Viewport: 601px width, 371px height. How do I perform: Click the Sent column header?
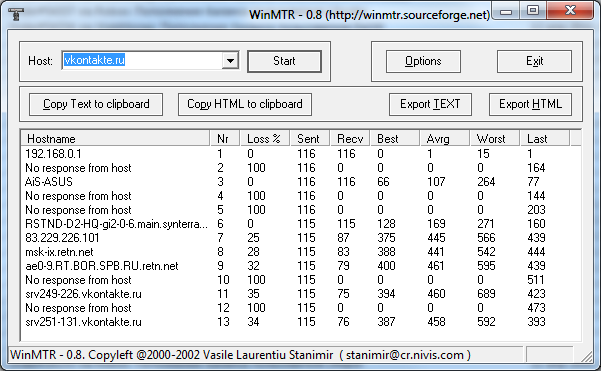[310, 138]
